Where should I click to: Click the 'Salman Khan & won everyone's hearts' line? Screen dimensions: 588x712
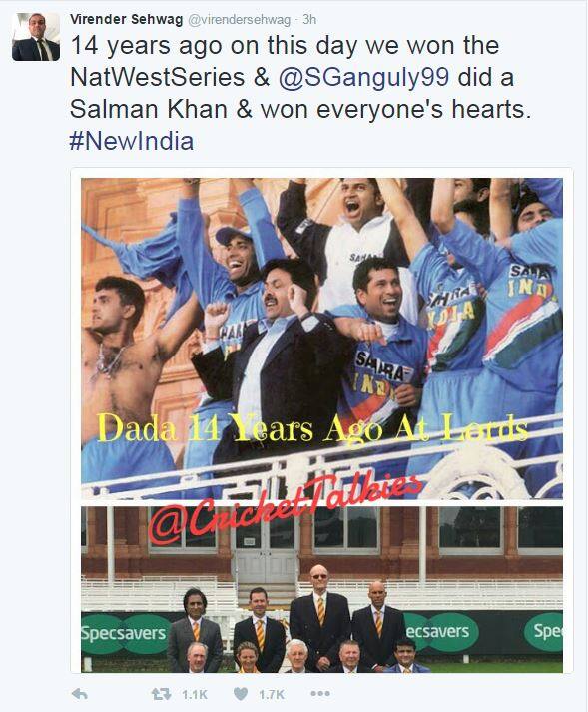tap(300, 109)
